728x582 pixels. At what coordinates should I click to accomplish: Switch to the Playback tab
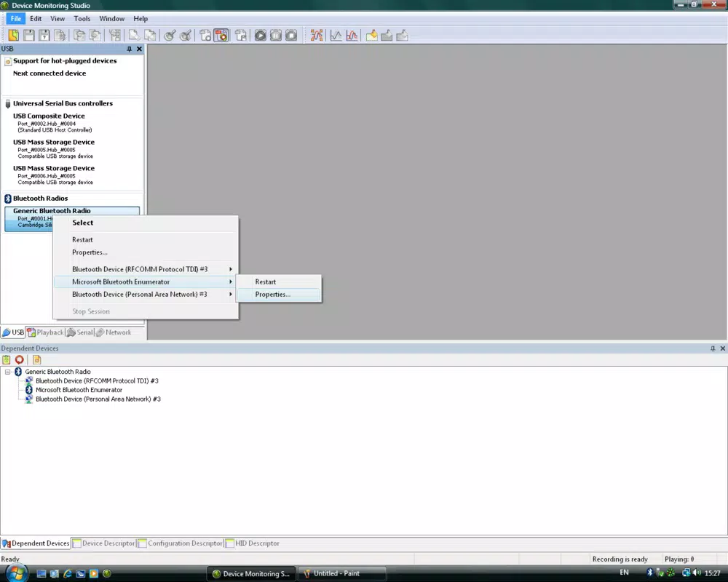(x=45, y=332)
